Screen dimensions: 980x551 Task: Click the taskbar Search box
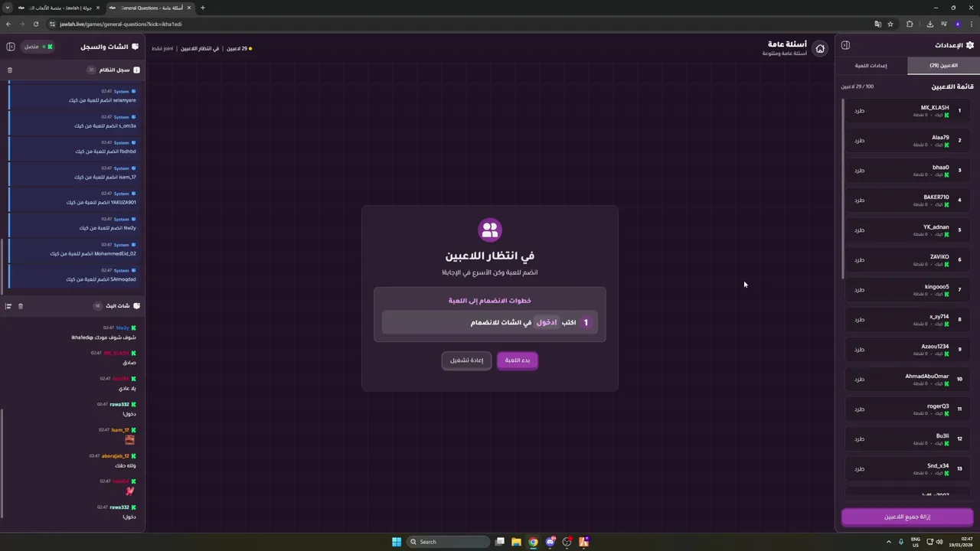pos(448,542)
